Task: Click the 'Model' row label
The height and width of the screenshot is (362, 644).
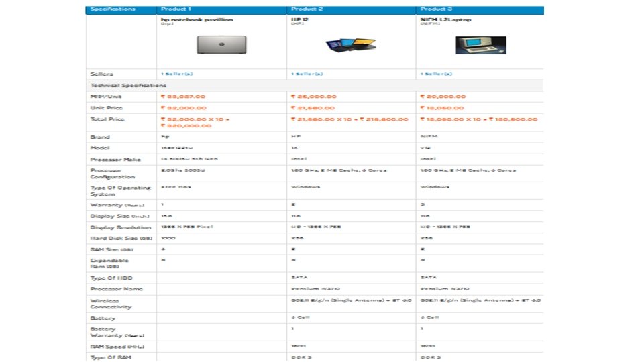Action: (x=100, y=147)
